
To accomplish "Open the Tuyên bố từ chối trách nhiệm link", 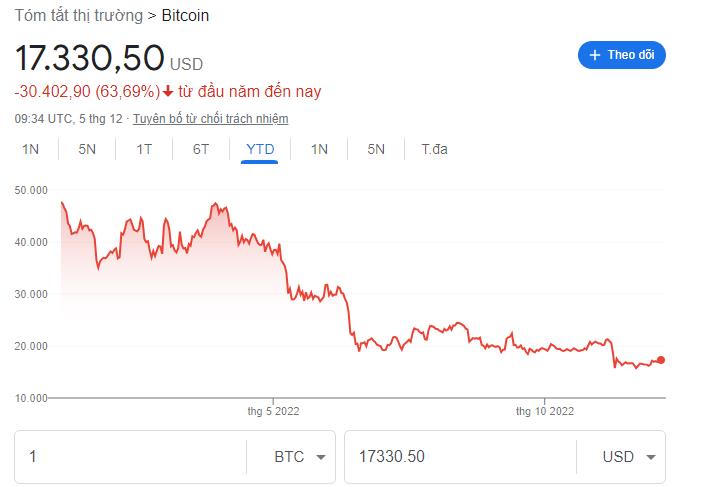I will point(210,118).
